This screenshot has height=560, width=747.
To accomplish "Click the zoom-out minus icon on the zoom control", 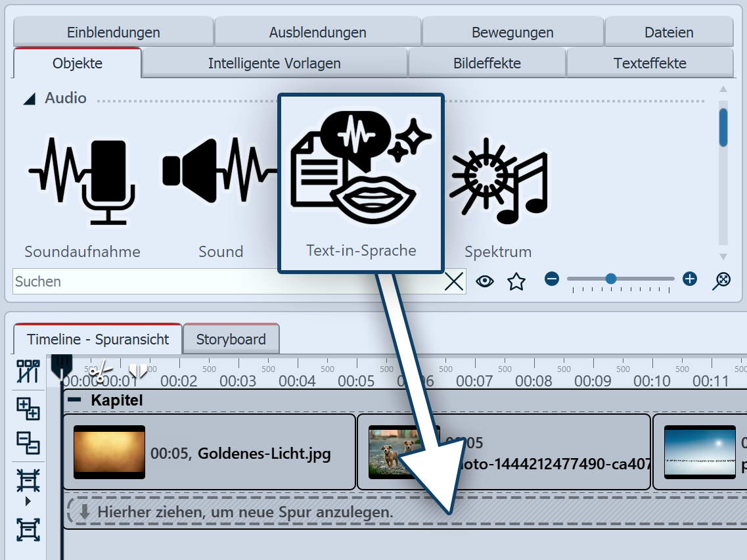I will [x=552, y=279].
